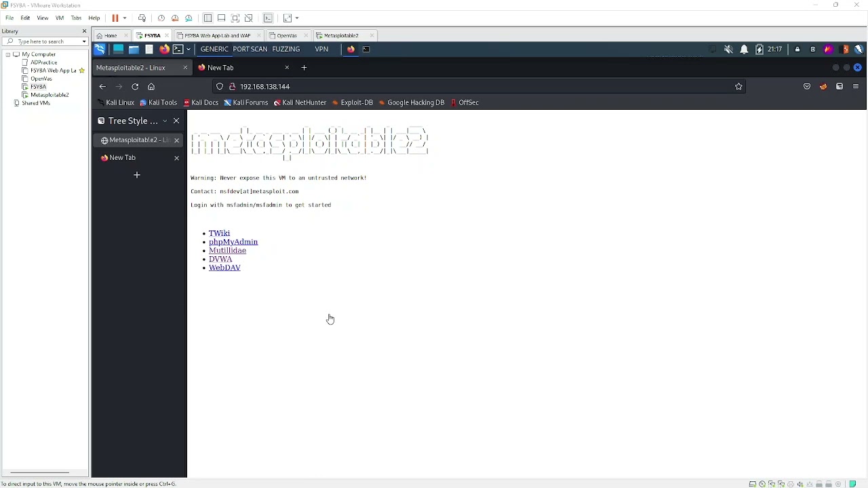This screenshot has width=868, height=488.
Task: Open the terminal emulator from Kali panel
Action: point(178,49)
